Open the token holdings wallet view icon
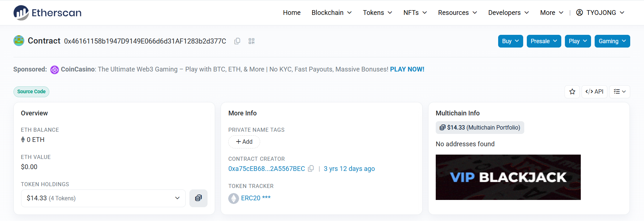644x221 pixels. [198, 198]
